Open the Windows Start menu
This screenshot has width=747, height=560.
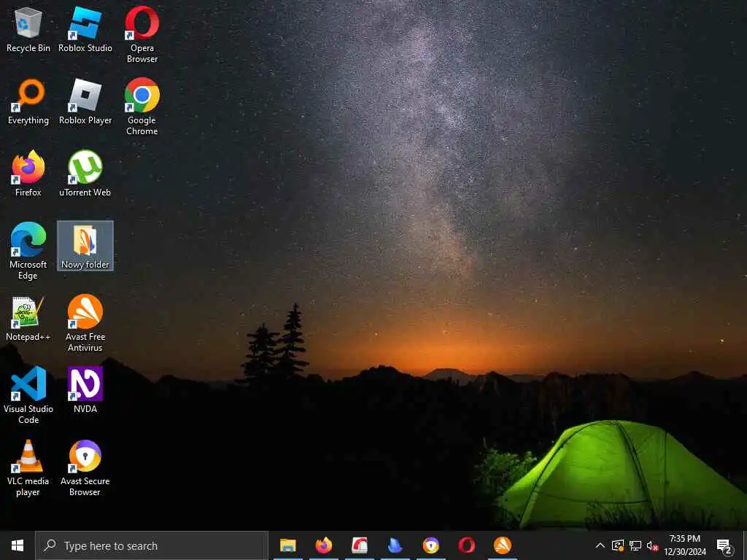pyautogui.click(x=18, y=545)
